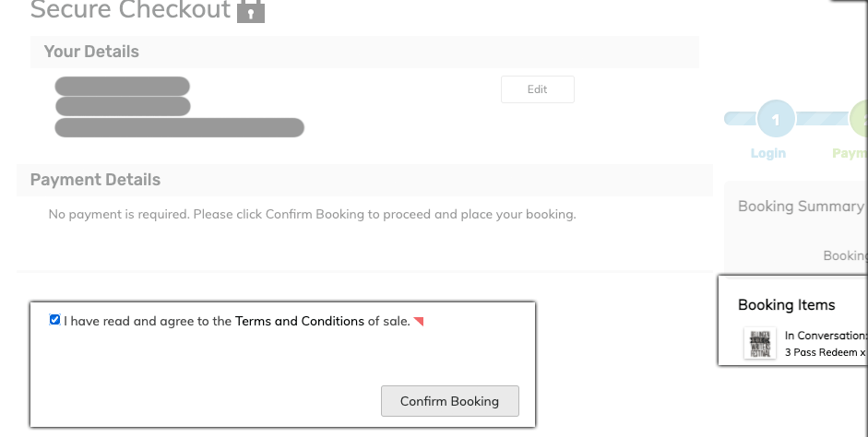The height and width of the screenshot is (437, 868).
Task: Untick the agree to Terms and Conditions checkbox
Action: (x=55, y=320)
